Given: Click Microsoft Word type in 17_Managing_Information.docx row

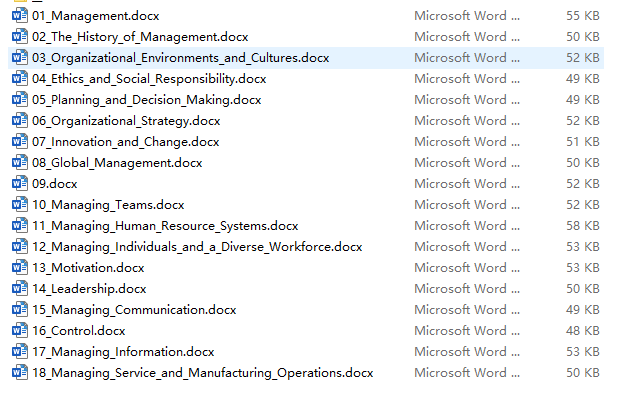Looking at the screenshot, I should 467,352.
